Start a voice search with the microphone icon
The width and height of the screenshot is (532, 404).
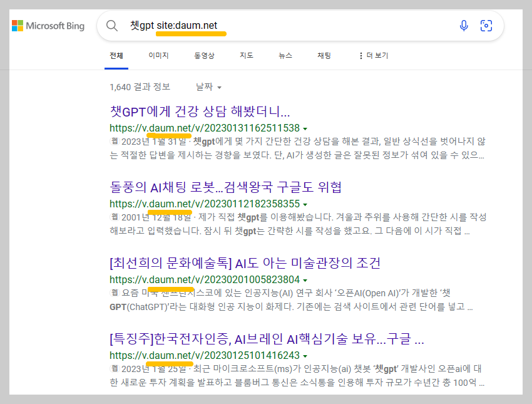(x=463, y=26)
